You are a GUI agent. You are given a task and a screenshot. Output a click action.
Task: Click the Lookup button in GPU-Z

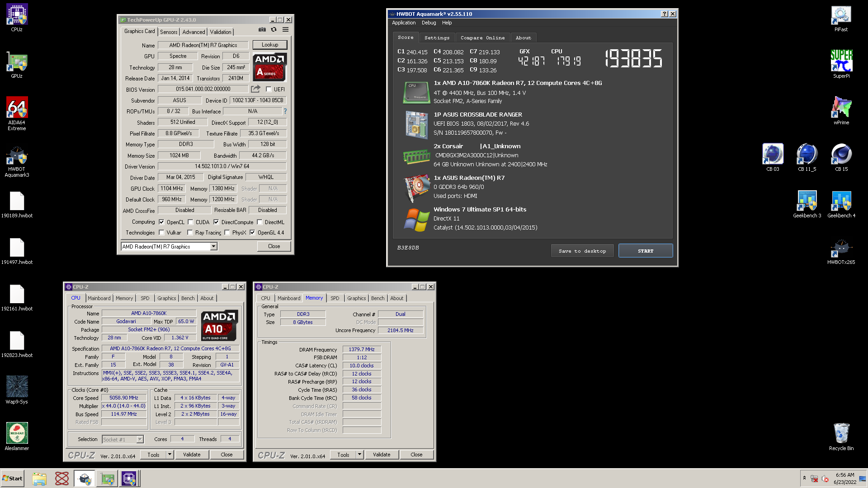pos(270,45)
